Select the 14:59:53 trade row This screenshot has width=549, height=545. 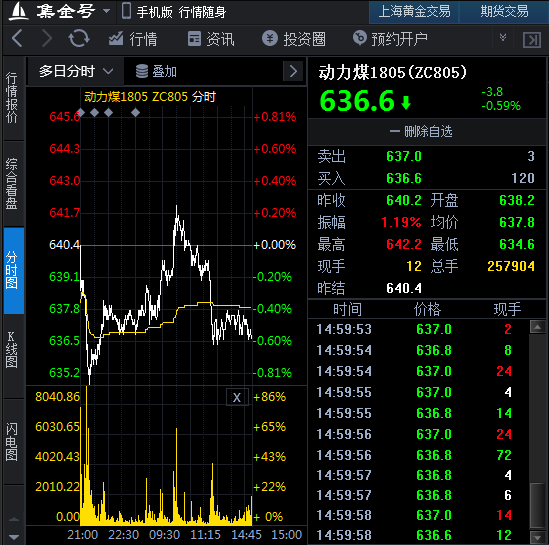[418, 329]
